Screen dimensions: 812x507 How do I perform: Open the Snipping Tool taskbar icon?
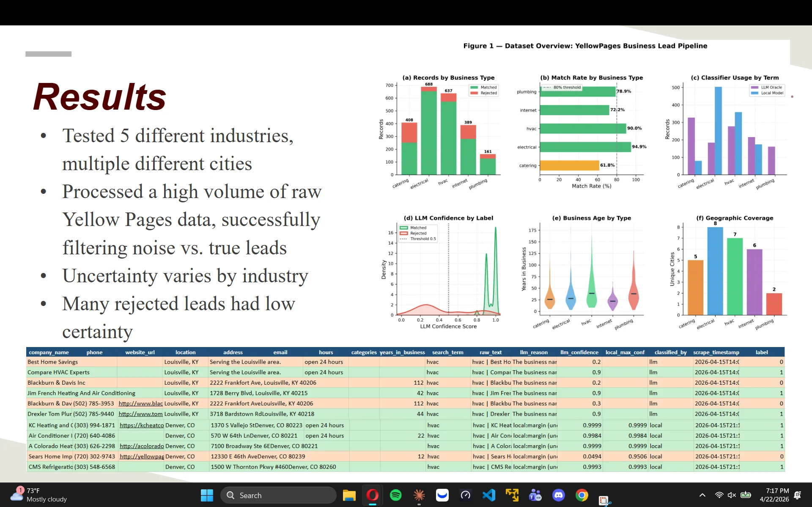[x=604, y=500]
